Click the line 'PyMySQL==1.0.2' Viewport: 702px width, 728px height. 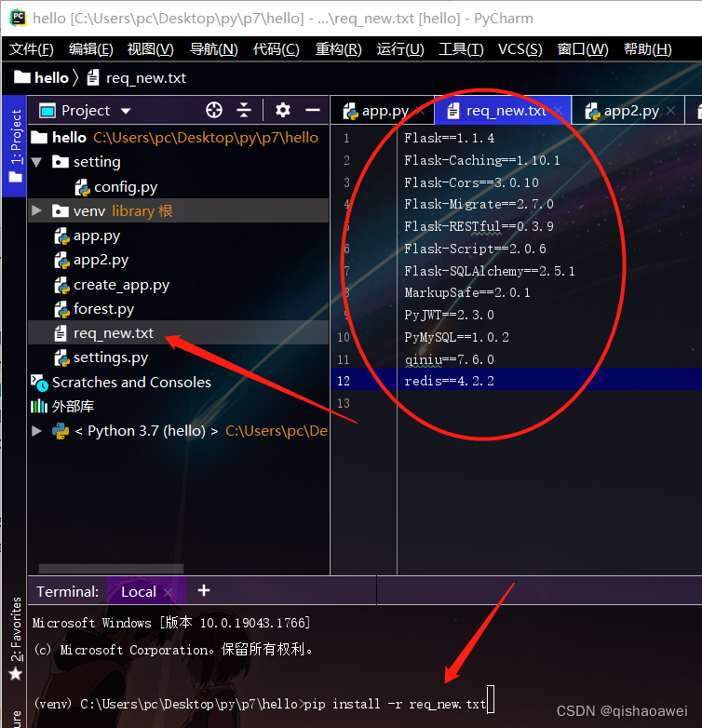(x=456, y=337)
